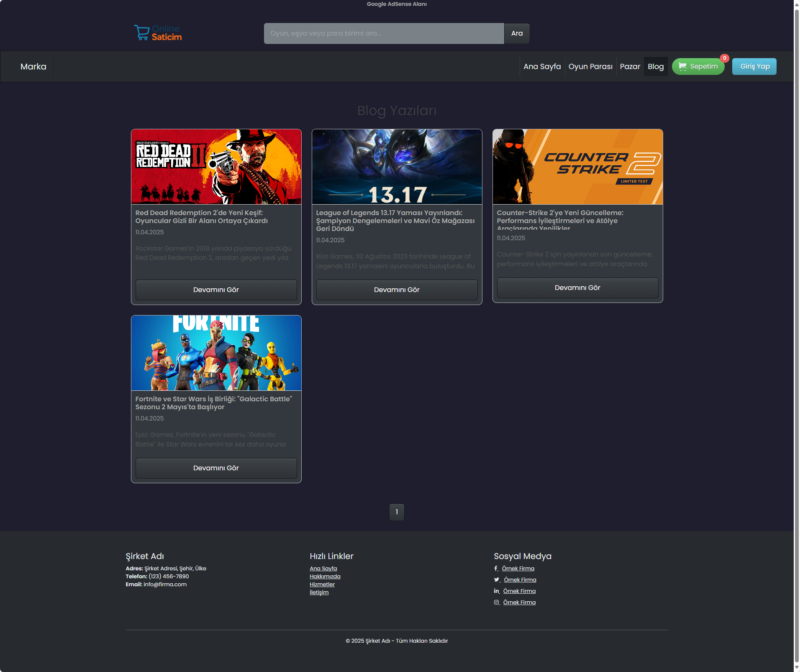Click the Giriş Yap login button
Image resolution: width=800 pixels, height=672 pixels.
click(x=754, y=67)
